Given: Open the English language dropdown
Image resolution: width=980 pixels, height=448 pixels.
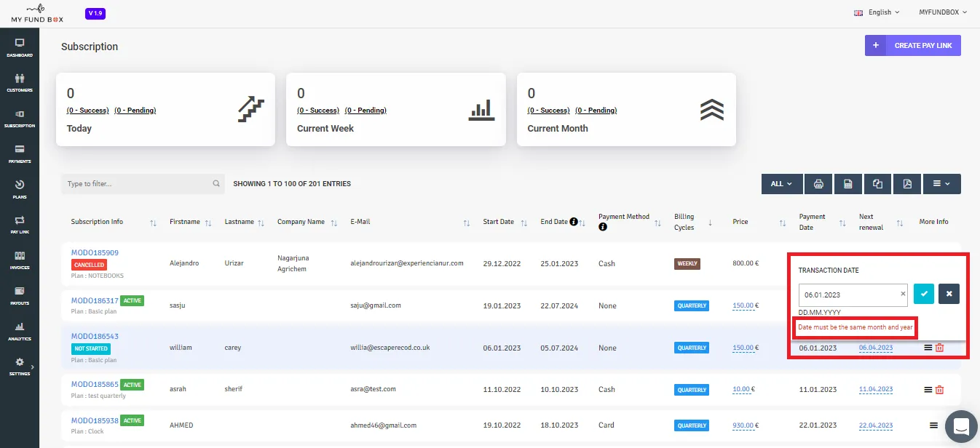Looking at the screenshot, I should (877, 12).
